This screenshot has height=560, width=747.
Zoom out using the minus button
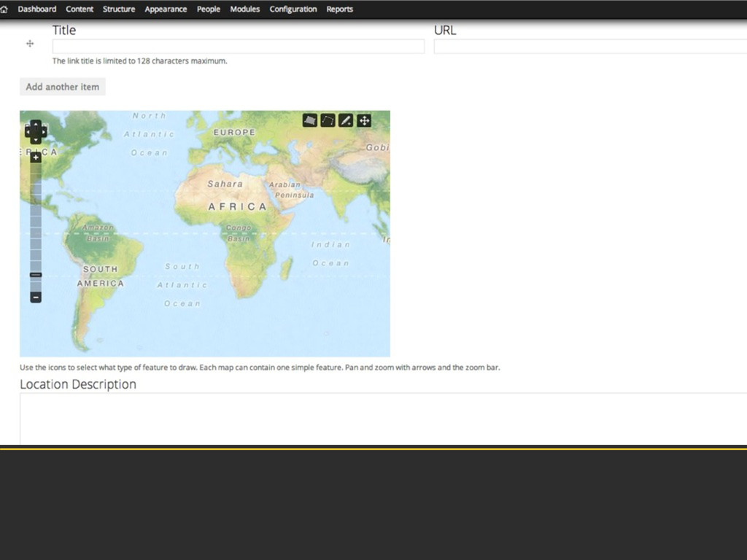click(x=36, y=297)
